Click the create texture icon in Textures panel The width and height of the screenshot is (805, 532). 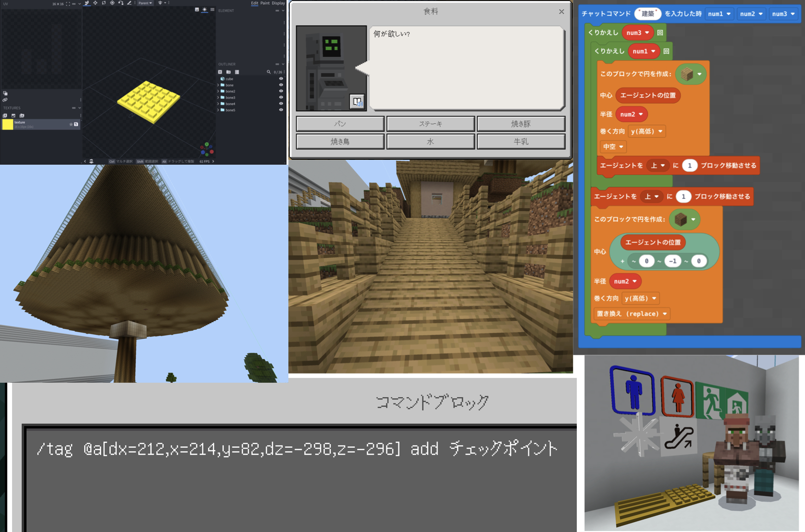click(x=5, y=116)
